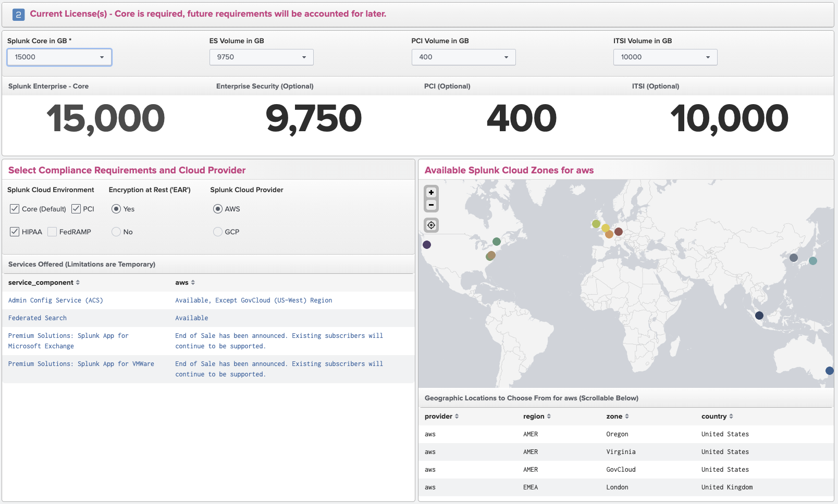Sort table by service_component column
838x504 pixels.
[44, 283]
